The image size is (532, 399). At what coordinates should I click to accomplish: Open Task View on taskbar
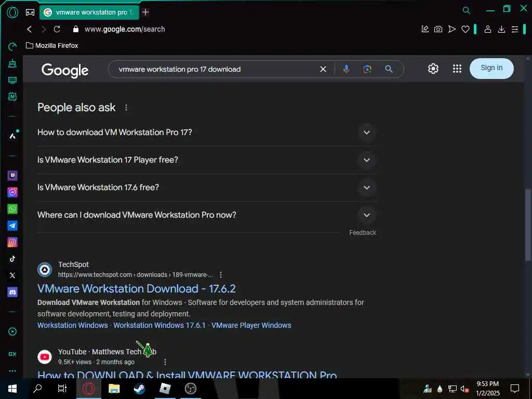tap(62, 389)
